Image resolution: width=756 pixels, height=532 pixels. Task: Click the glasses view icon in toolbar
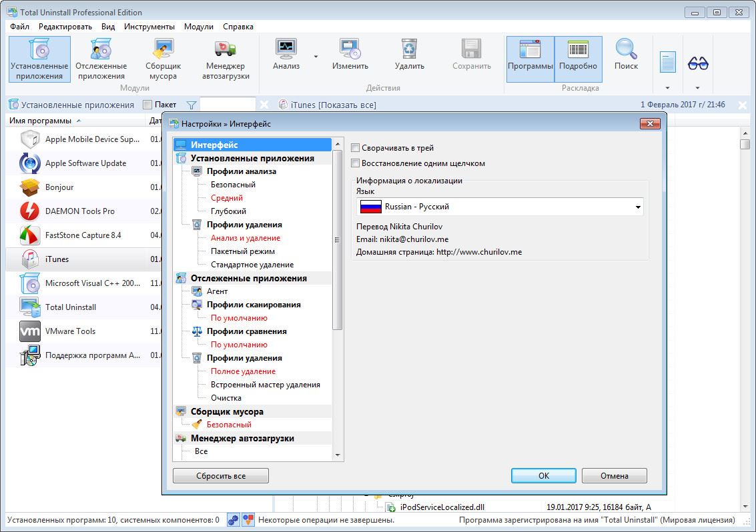[698, 63]
